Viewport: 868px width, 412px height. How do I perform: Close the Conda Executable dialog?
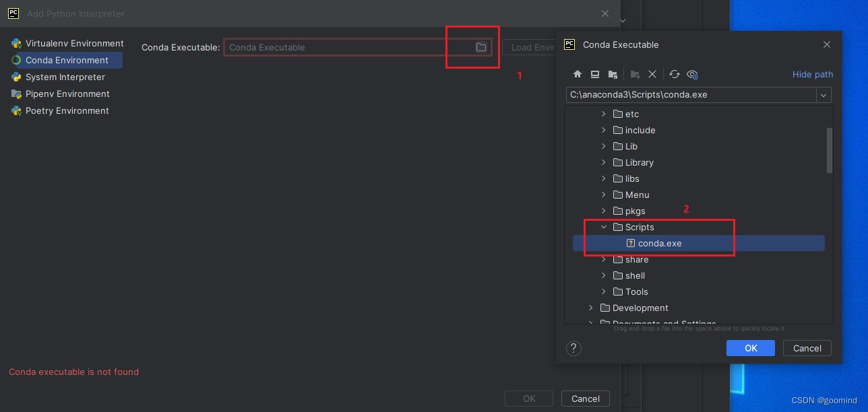(827, 44)
